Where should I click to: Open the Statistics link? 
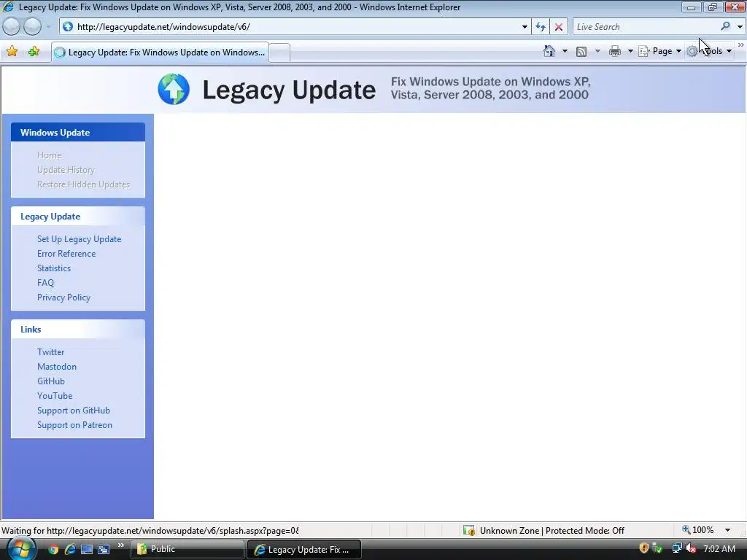click(54, 268)
